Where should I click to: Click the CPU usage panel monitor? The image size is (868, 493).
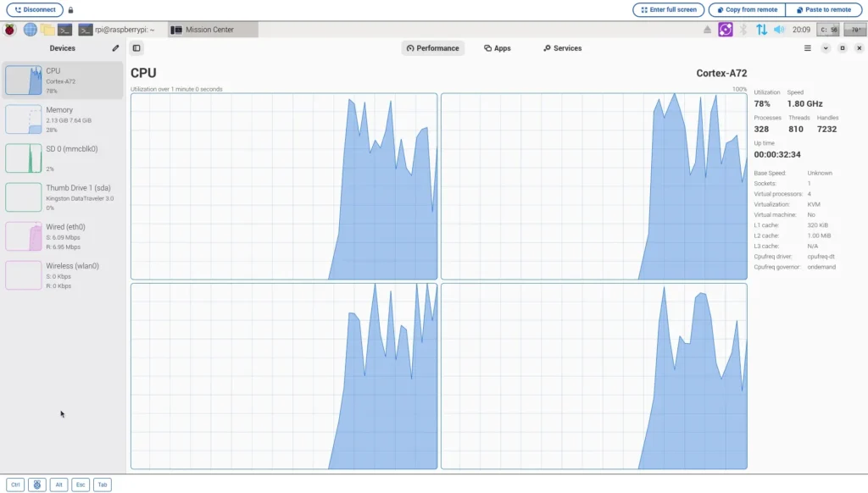(x=828, y=30)
